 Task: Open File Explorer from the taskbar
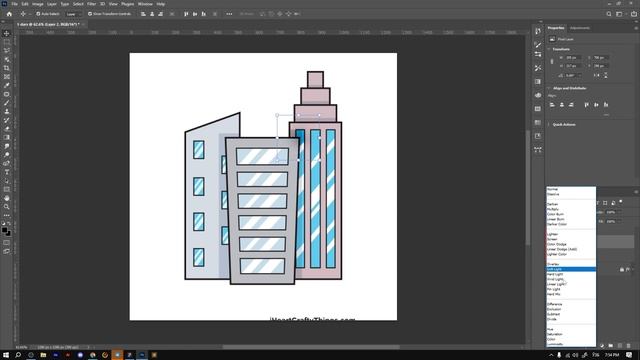[x=43, y=355]
